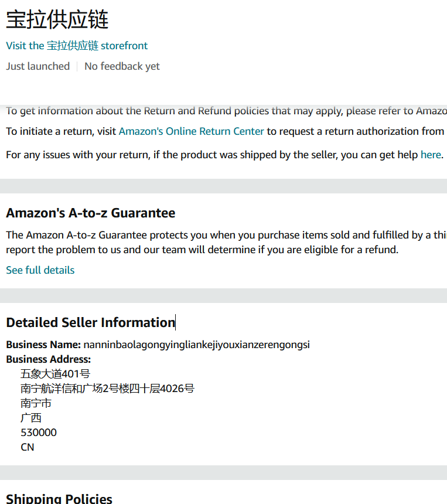Viewport: 447px width, 504px height.
Task: Click the 'Business Name:' label
Action: pyautogui.click(x=43, y=345)
